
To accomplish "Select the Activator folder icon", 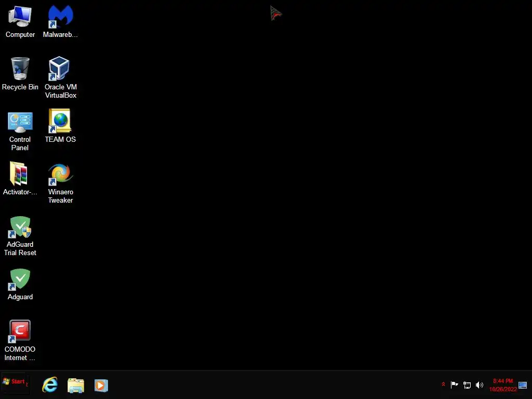I will pyautogui.click(x=20, y=179).
